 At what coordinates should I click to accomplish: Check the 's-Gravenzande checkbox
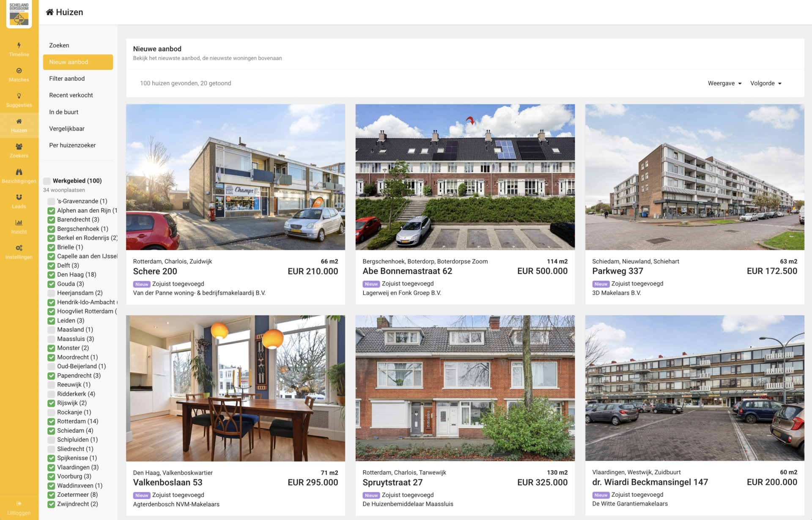click(51, 201)
